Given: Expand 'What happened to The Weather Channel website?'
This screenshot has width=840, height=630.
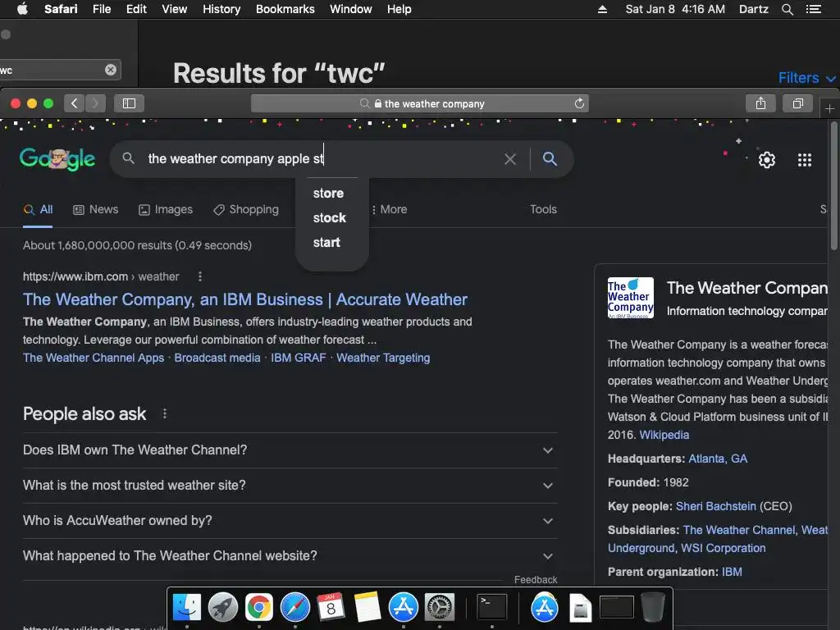Looking at the screenshot, I should (x=290, y=556).
